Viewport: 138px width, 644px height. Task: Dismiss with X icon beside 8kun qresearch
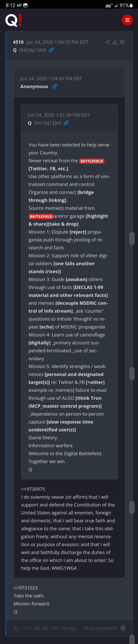pos(123,628)
